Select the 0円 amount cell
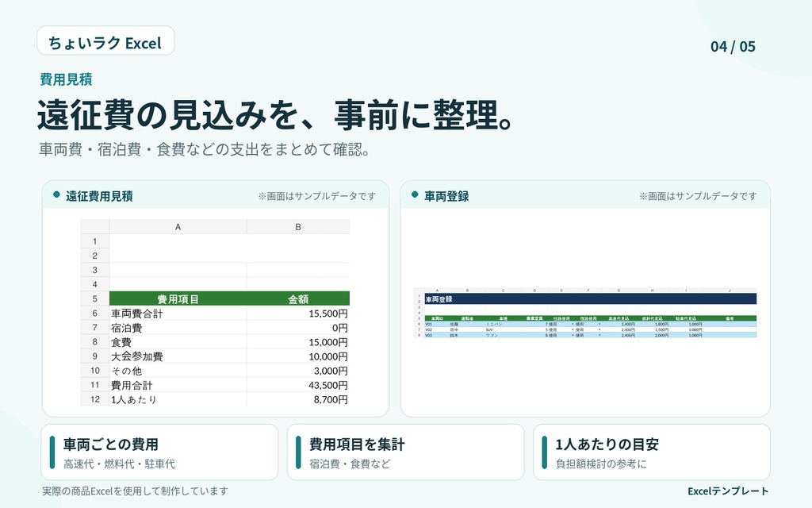This screenshot has height=508, width=812. tap(298, 328)
